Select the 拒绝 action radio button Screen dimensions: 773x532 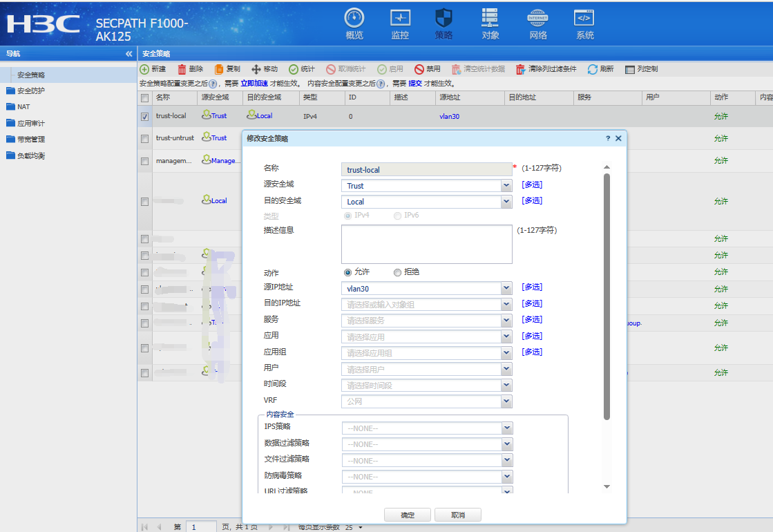pyautogui.click(x=397, y=272)
